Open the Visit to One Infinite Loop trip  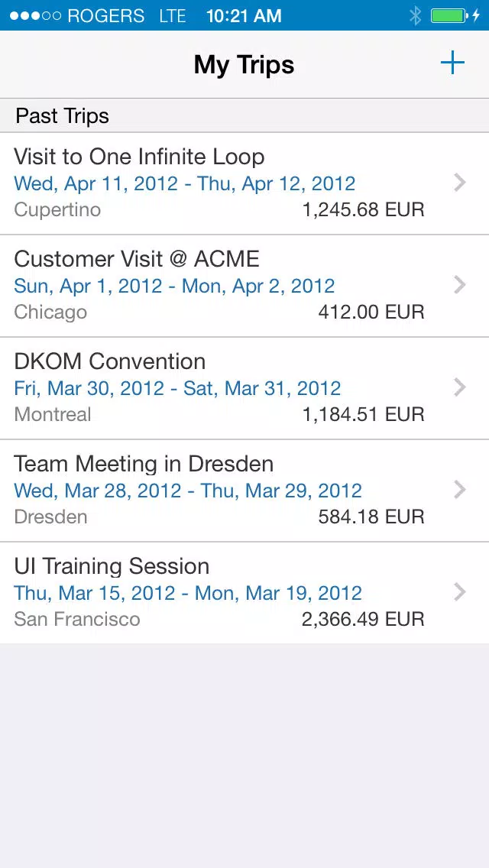[x=139, y=157]
